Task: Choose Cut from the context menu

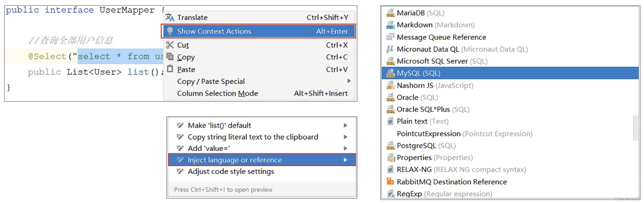Action: pos(259,45)
